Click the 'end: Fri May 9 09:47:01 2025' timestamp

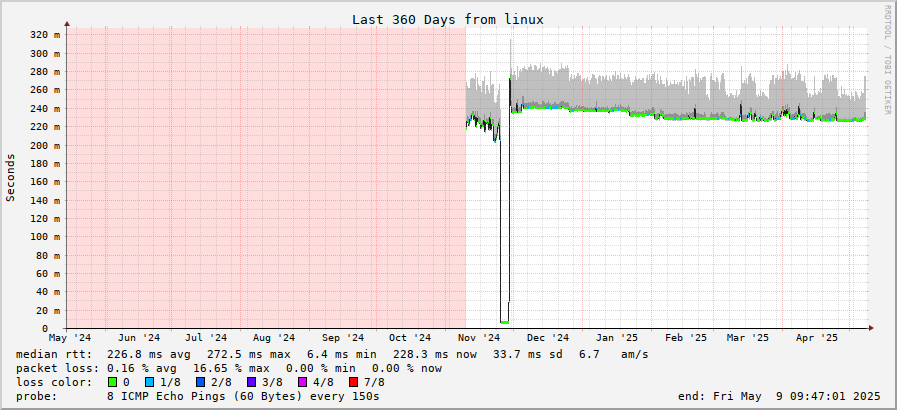click(x=779, y=396)
